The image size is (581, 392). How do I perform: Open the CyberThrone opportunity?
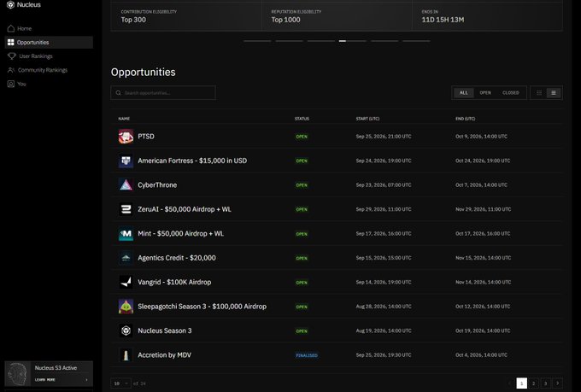coord(157,184)
